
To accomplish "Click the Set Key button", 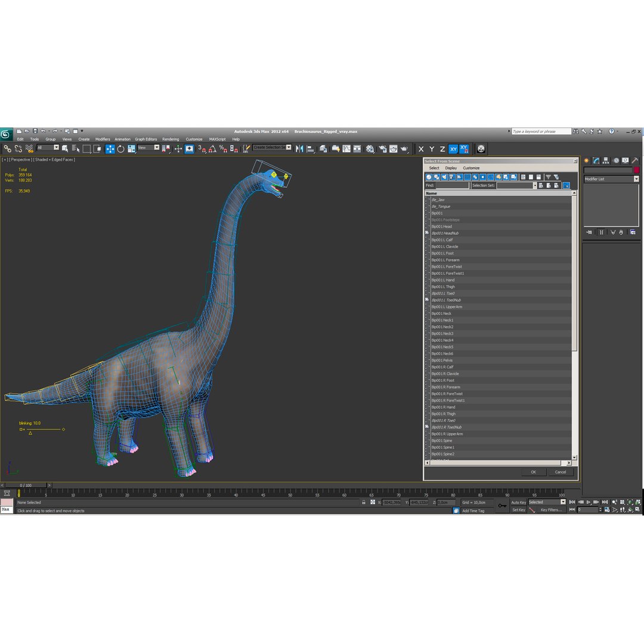I will coord(518,510).
